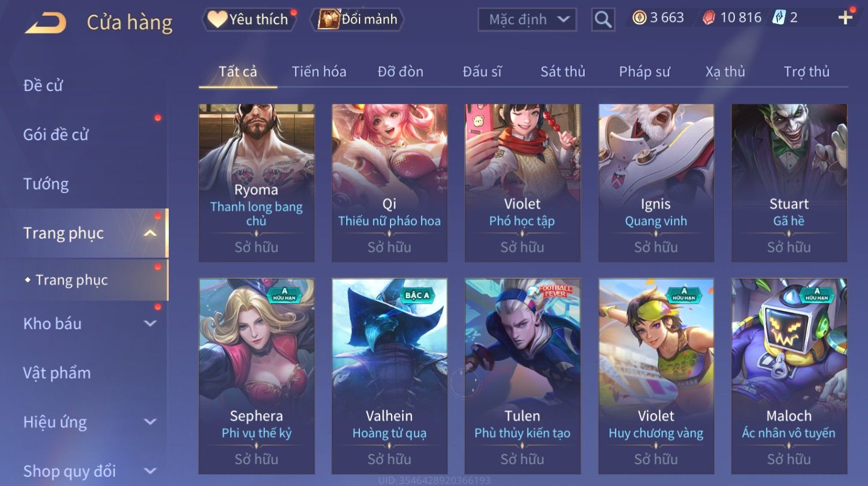Screen dimensions: 868x486
Task: Click the gold coin balance icon
Action: (x=639, y=18)
